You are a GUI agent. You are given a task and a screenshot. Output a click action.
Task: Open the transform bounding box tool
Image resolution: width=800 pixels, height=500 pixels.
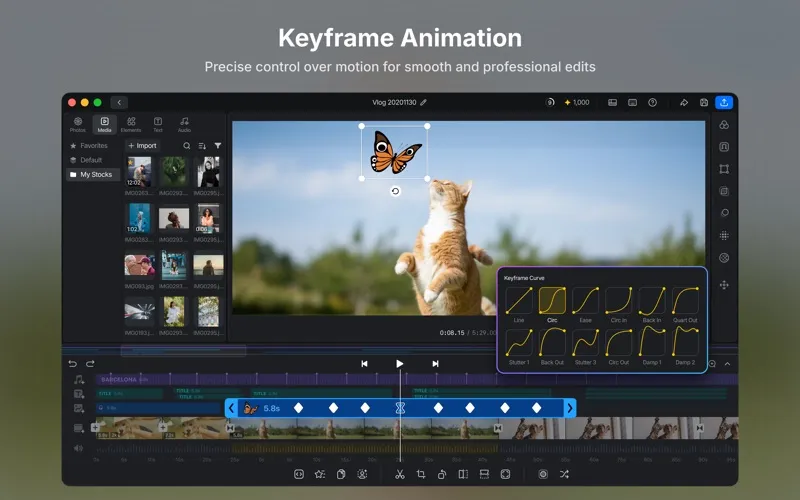(724, 169)
